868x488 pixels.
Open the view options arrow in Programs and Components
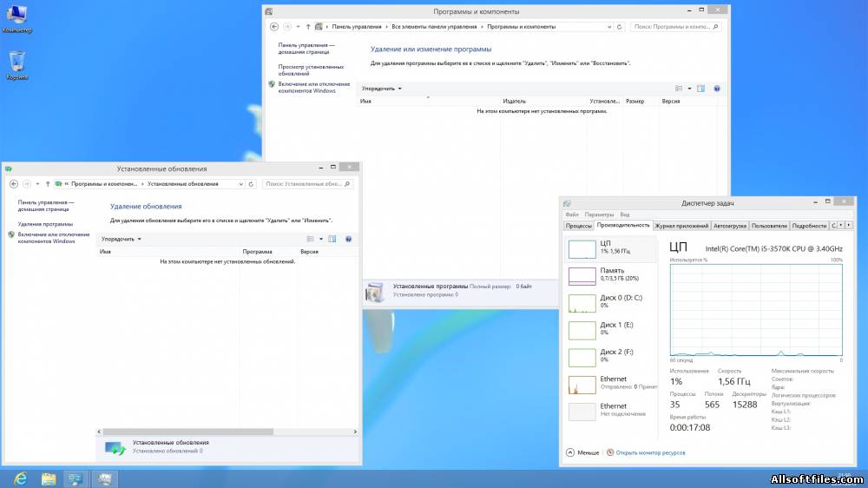[x=689, y=89]
